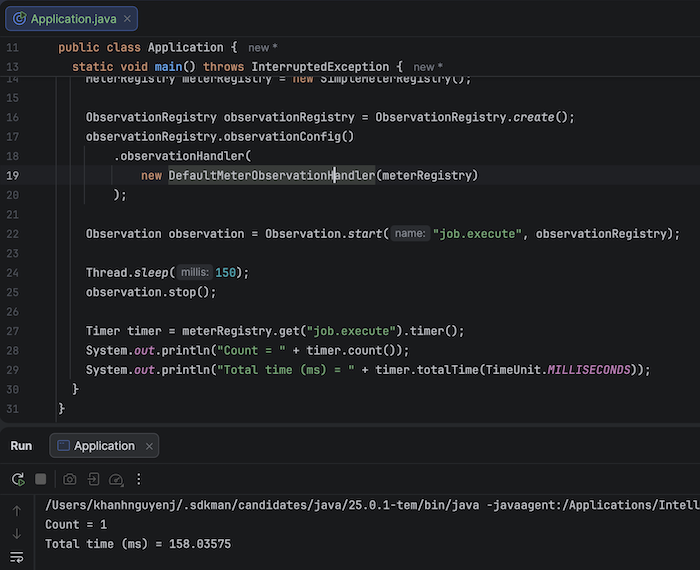Click the up arrow in console gutter
The width and height of the screenshot is (700, 570).
pyautogui.click(x=17, y=511)
